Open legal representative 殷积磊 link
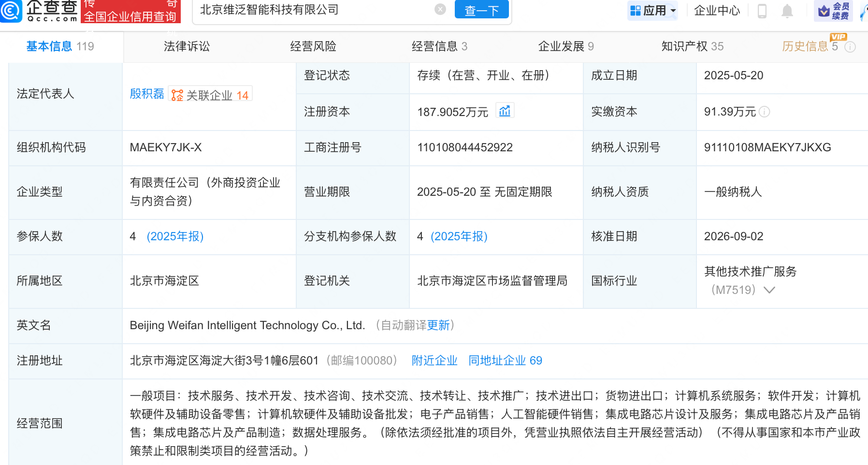 (x=147, y=94)
